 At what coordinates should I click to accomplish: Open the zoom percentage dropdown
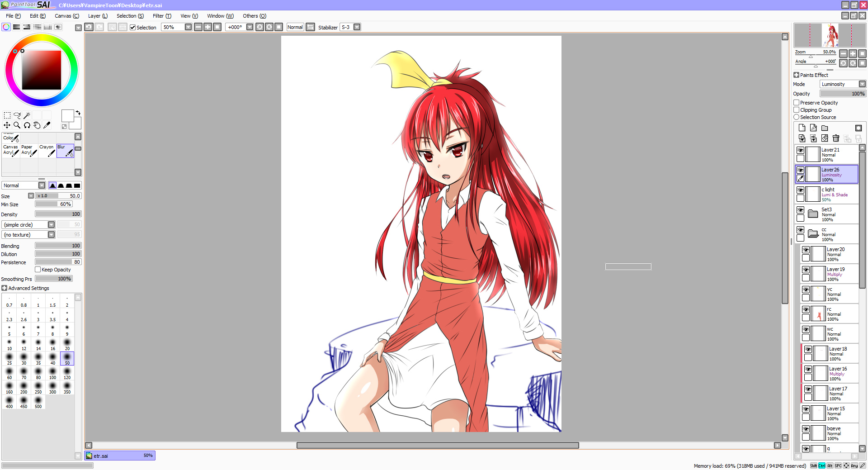[188, 27]
